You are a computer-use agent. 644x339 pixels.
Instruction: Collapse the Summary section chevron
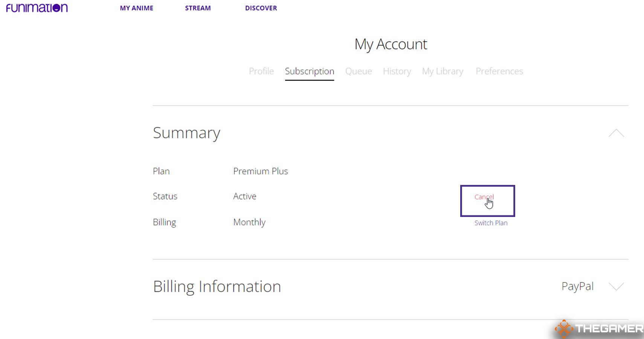616,133
